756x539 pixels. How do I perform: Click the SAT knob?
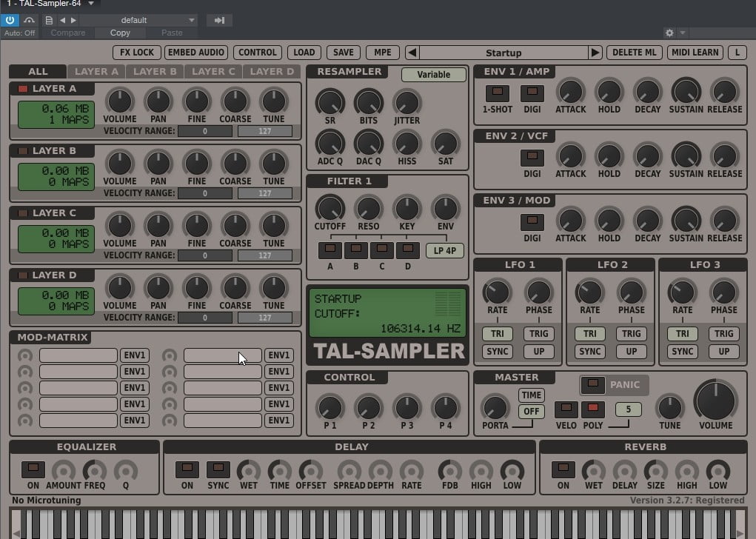(x=446, y=143)
